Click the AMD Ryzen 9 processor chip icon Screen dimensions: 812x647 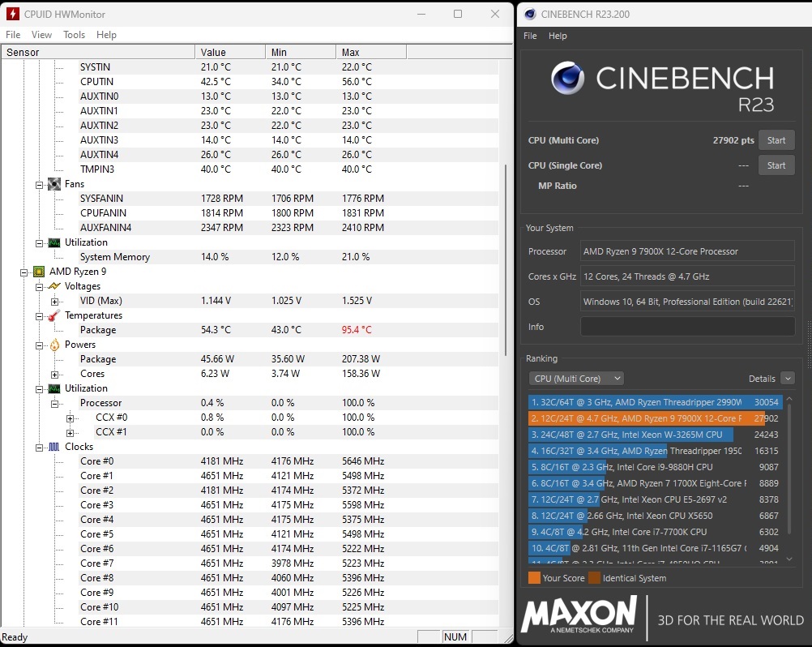coord(39,272)
